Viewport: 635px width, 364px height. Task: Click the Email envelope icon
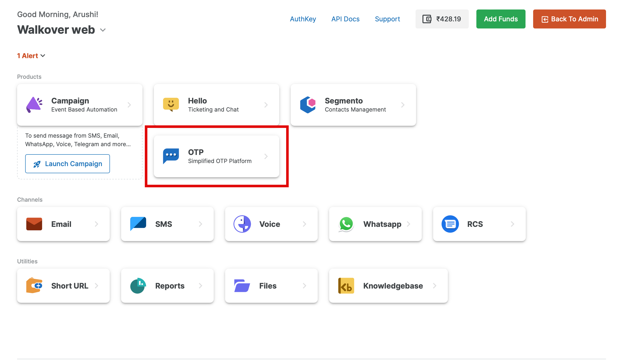[x=34, y=224]
